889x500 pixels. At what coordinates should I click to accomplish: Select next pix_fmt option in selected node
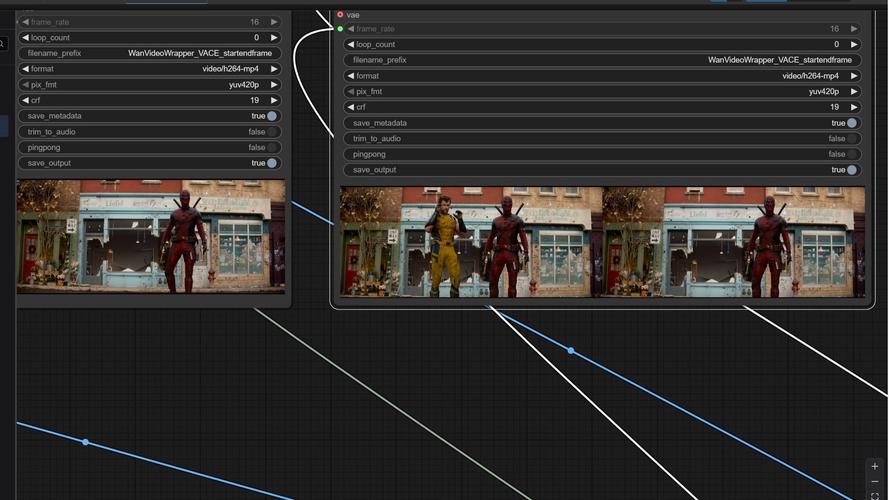click(x=854, y=91)
